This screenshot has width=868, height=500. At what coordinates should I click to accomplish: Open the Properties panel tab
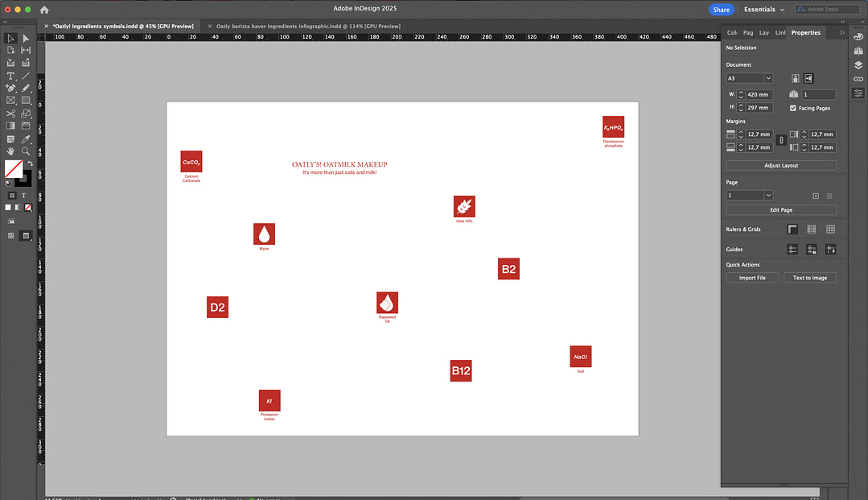tap(805, 33)
